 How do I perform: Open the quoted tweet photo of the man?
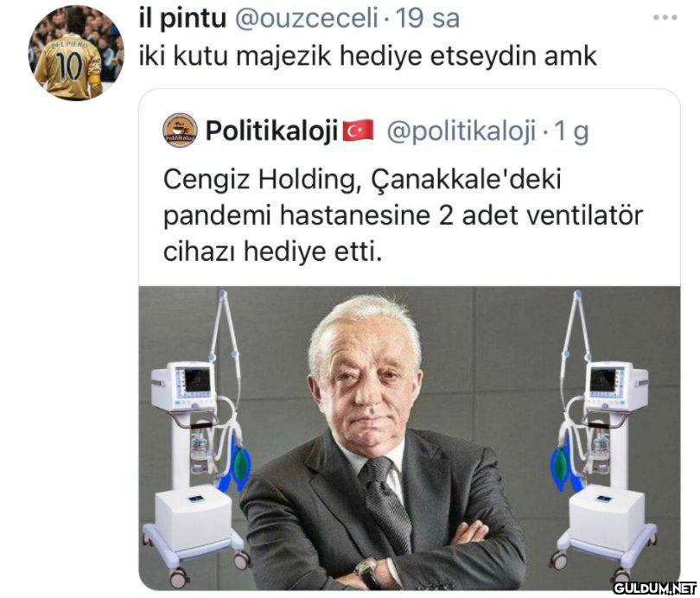click(x=410, y=438)
